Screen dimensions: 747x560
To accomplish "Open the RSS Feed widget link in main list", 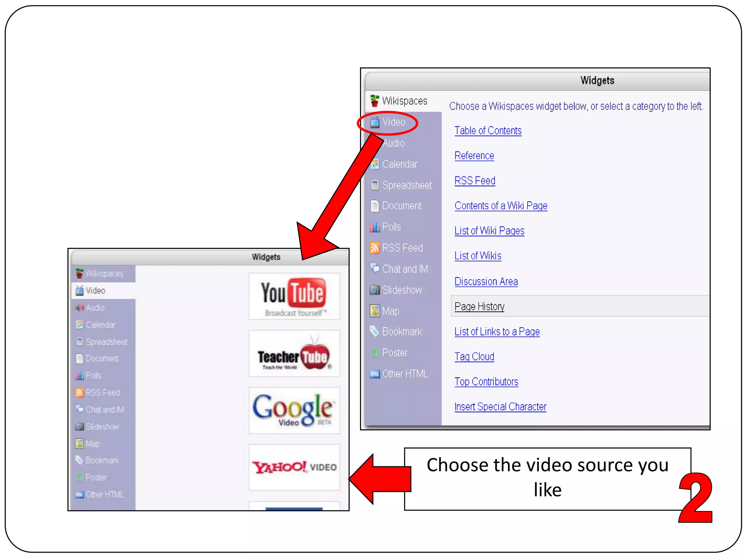I will pos(475,181).
